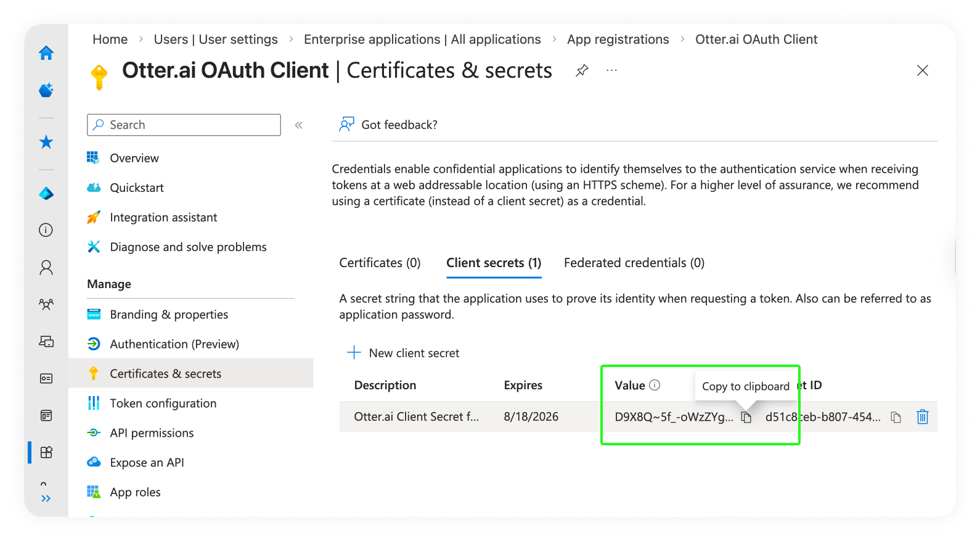Click New client secret
Screen dimensions: 980x541
click(x=404, y=353)
